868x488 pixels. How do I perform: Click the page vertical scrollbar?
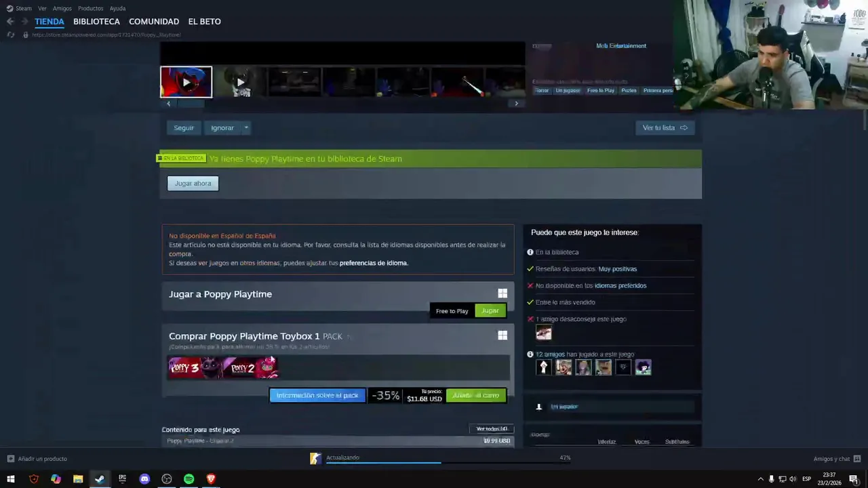pyautogui.click(x=865, y=121)
